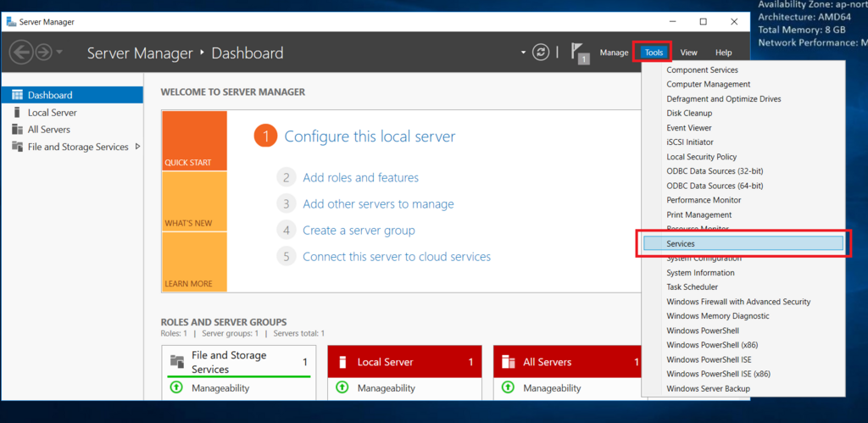This screenshot has height=423, width=868.
Task: Click the forward navigation arrow
Action: tap(43, 53)
